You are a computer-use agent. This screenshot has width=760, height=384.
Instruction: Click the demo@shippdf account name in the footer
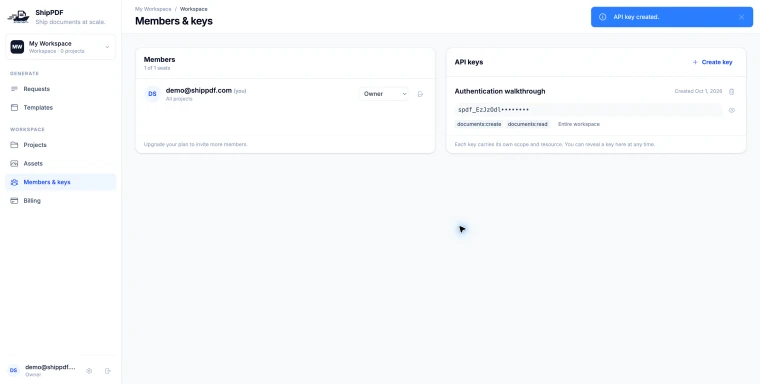pos(50,368)
